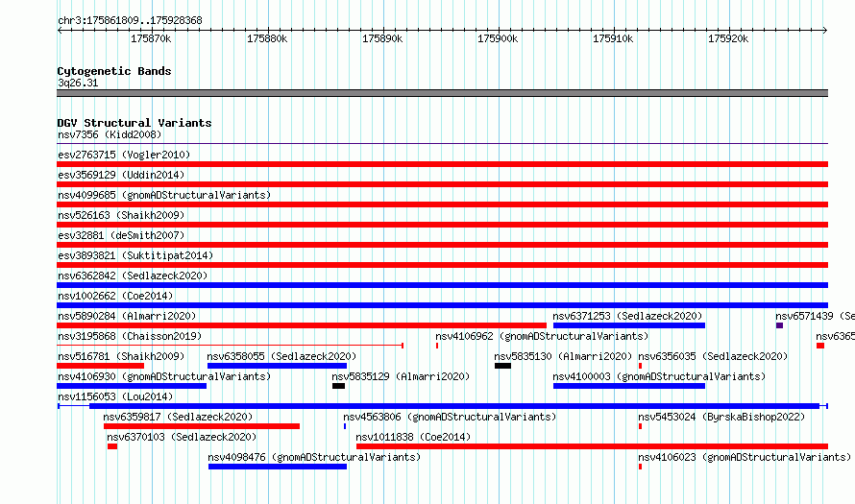Click the gray 3q26.31 cytogenetic band
Viewport: 855px width, 504px height.
[x=442, y=93]
